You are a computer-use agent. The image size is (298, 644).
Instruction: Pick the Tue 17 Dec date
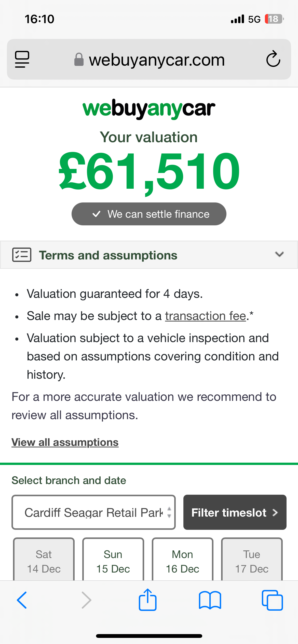coord(252,561)
